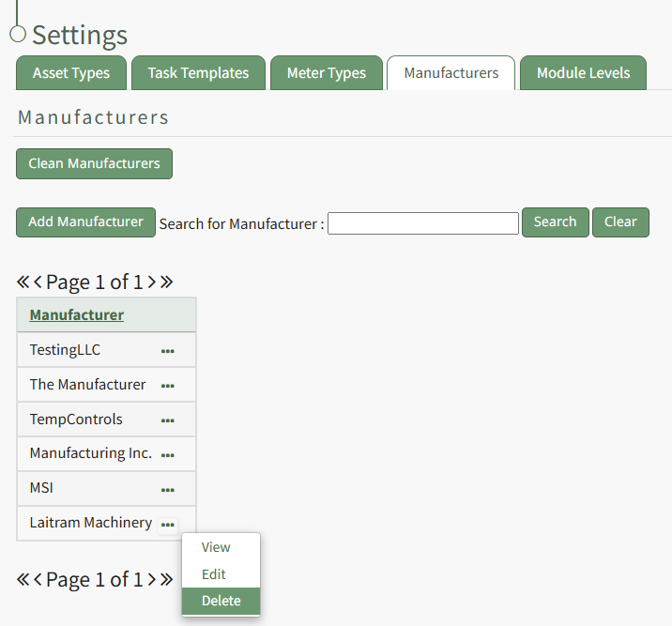Toggle the Laitram Machinery ellipsis menu

168,524
